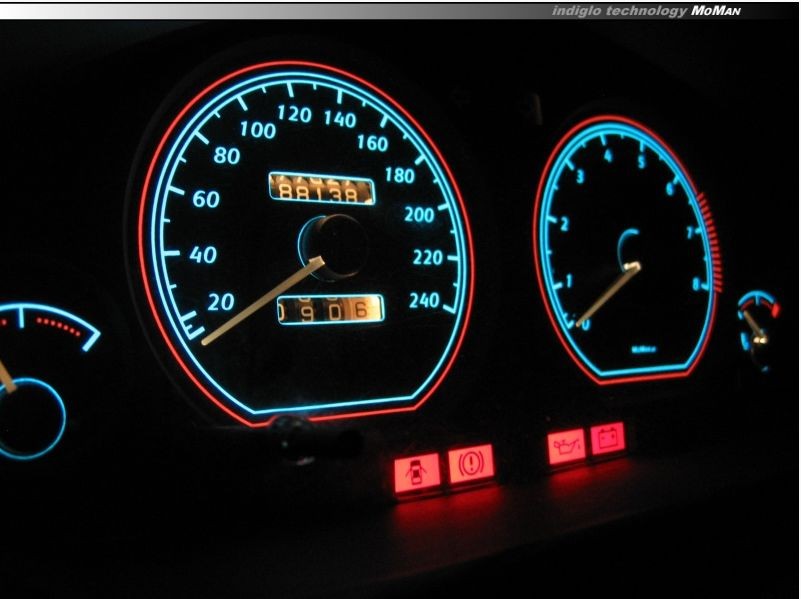This screenshot has width=801, height=599.
Task: Click the door open warning light
Action: tap(415, 470)
